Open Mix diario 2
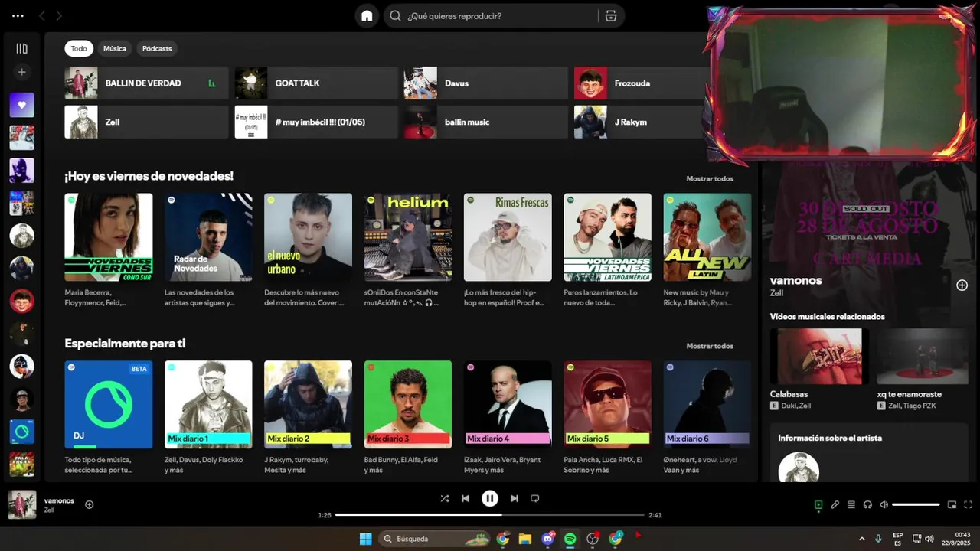The image size is (980, 551). click(x=308, y=405)
